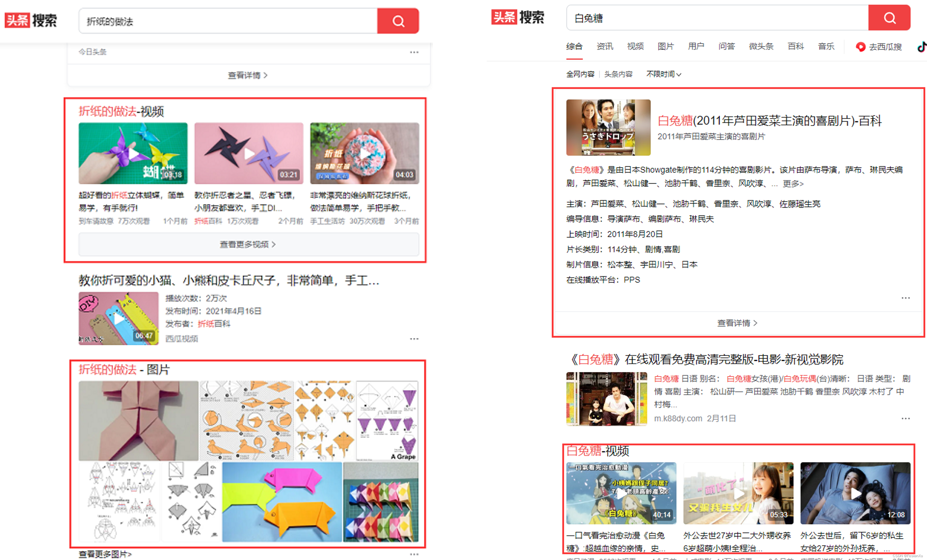Open the three-dot menu beside m.k88dy.com result
Viewport: 927px width, 560px height.
pyautogui.click(x=905, y=418)
